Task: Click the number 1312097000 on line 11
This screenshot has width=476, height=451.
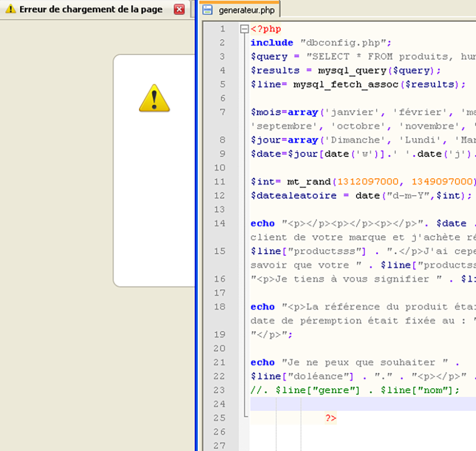Action: 368,182
